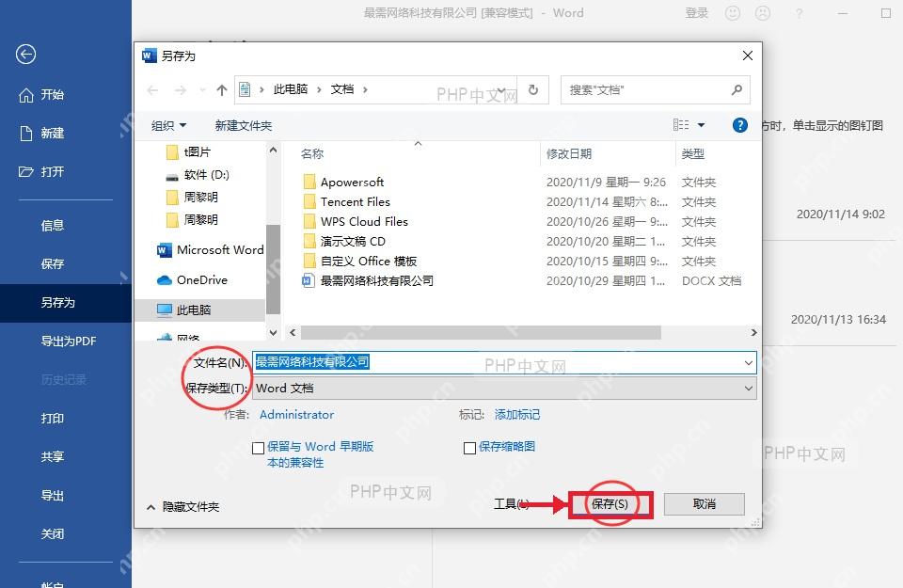Viewport: 903px width, 588px height.
Task: Select 新建 in the Word sidebar
Action: point(41,133)
